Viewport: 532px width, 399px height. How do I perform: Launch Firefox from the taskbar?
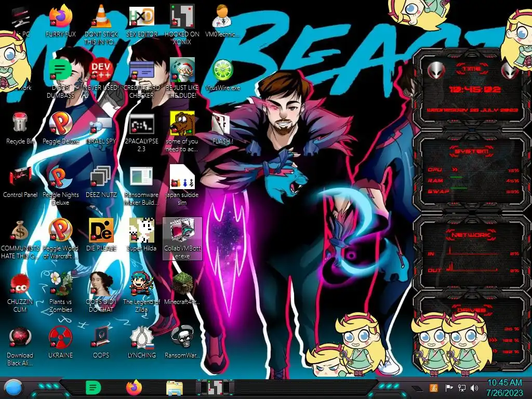pos(134,388)
